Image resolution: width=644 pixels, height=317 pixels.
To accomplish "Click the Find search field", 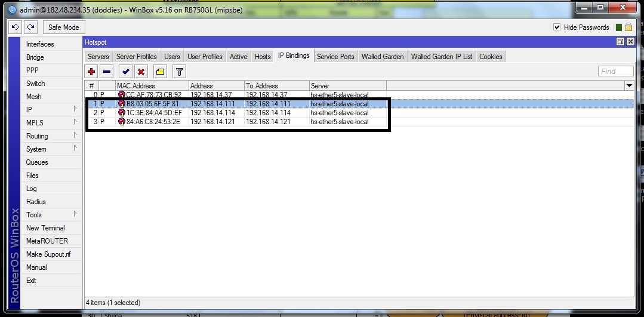I will pyautogui.click(x=616, y=72).
